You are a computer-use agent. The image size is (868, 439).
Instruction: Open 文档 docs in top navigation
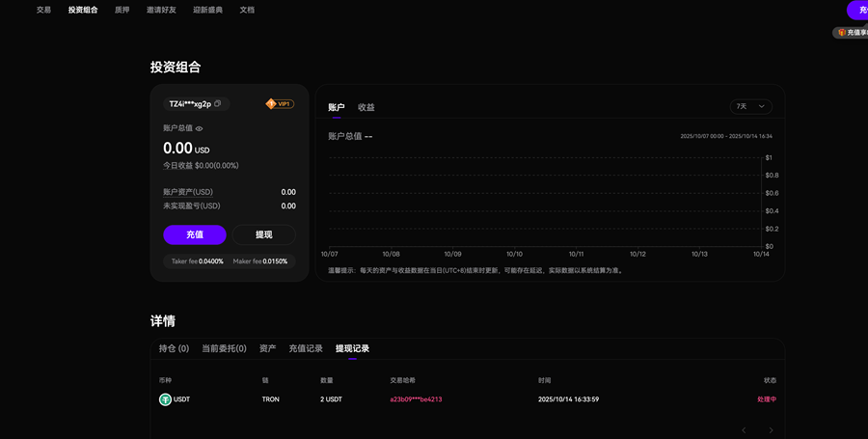click(x=247, y=10)
